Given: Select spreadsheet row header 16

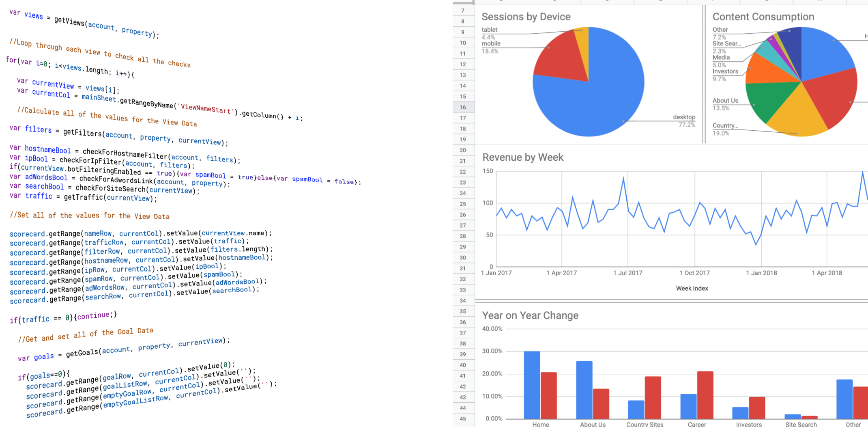Looking at the screenshot, I should pyautogui.click(x=463, y=107).
